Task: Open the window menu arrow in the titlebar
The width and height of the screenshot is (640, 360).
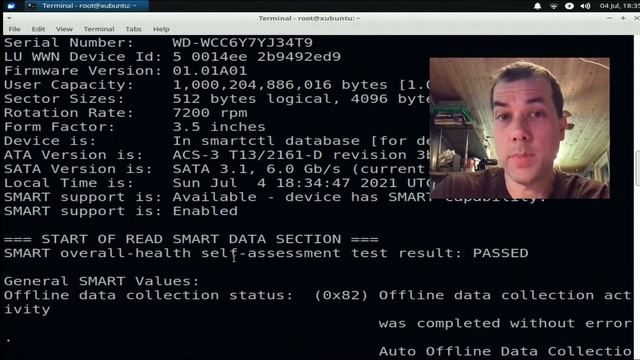Action: click(9, 18)
